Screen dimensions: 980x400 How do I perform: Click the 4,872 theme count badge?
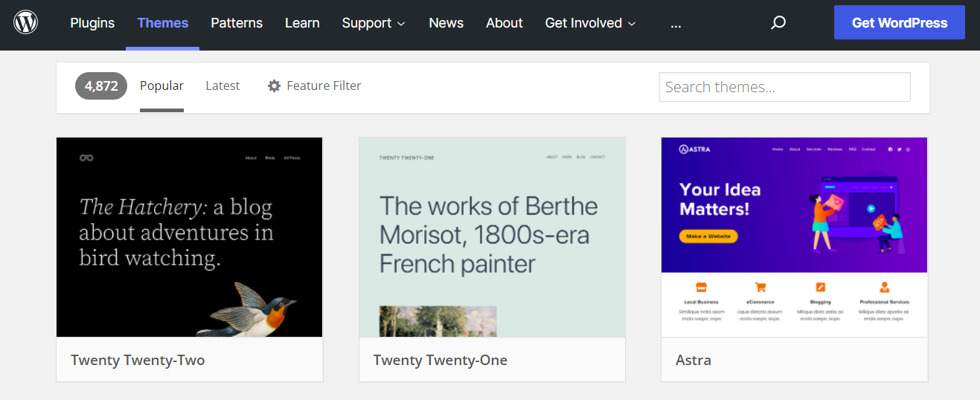[x=101, y=86]
